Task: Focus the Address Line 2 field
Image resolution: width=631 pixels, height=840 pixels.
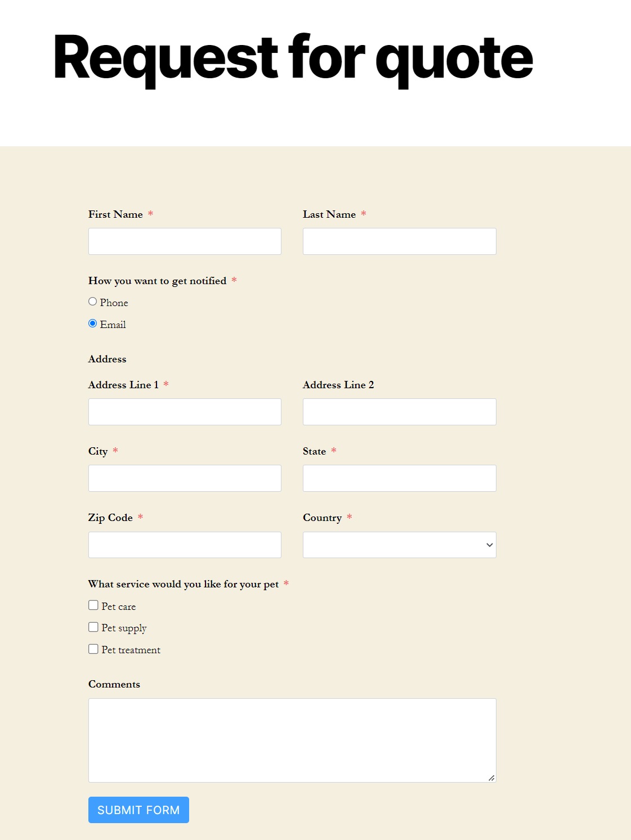Action: [400, 412]
